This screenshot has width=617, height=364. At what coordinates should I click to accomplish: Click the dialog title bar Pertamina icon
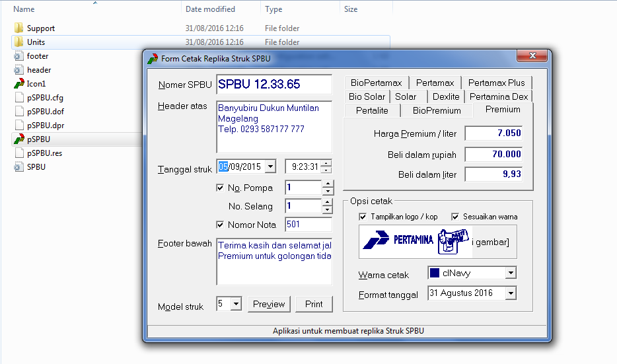(153, 59)
